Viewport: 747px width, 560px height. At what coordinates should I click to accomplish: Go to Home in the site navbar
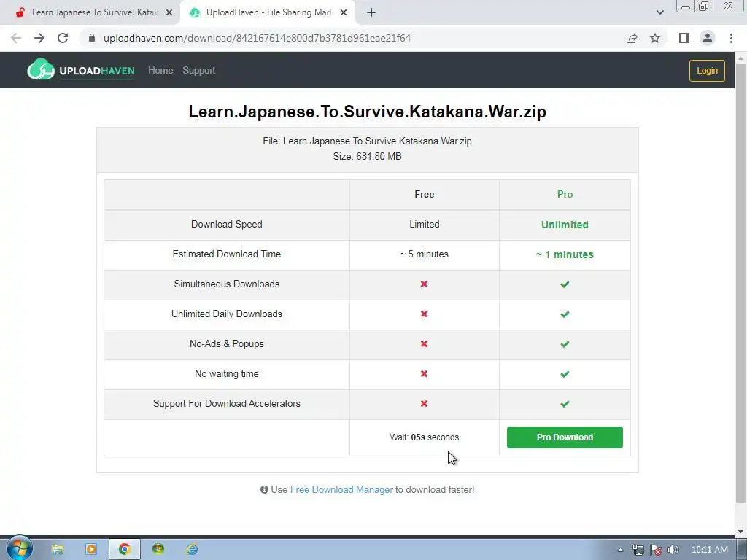160,71
